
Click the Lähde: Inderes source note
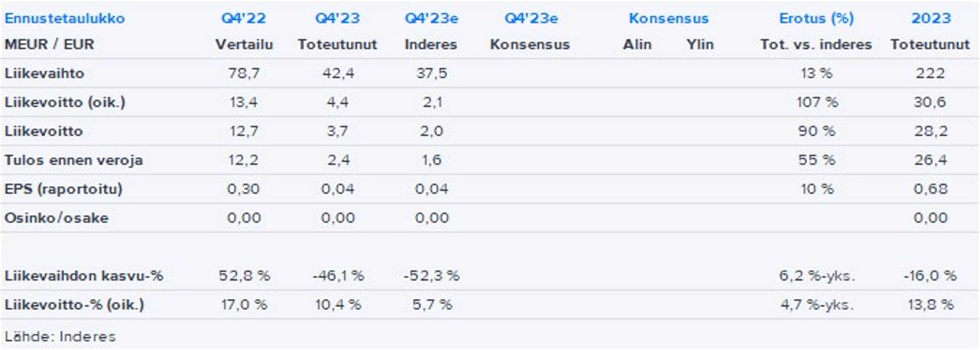coord(60,337)
